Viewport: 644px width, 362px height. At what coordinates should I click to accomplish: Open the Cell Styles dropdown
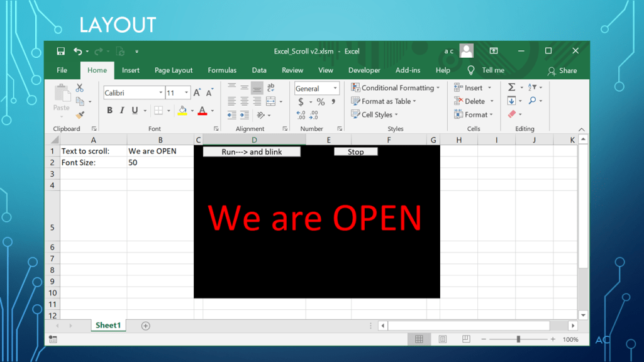(x=375, y=114)
